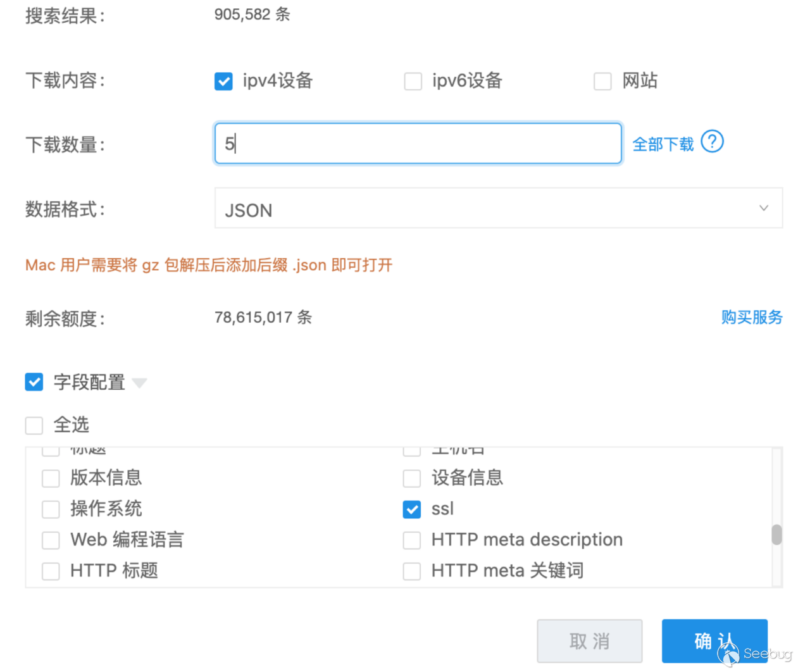
Task: Click the JSON dropdown chevron arrow
Action: click(764, 208)
